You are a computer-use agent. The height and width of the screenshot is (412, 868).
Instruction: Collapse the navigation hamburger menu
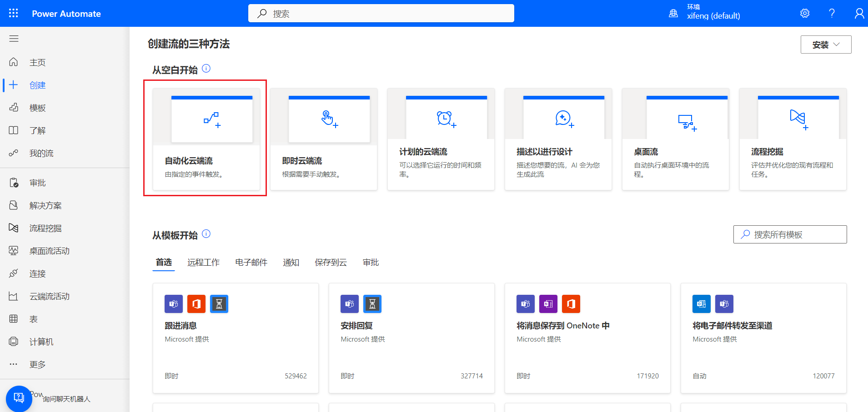coord(14,39)
